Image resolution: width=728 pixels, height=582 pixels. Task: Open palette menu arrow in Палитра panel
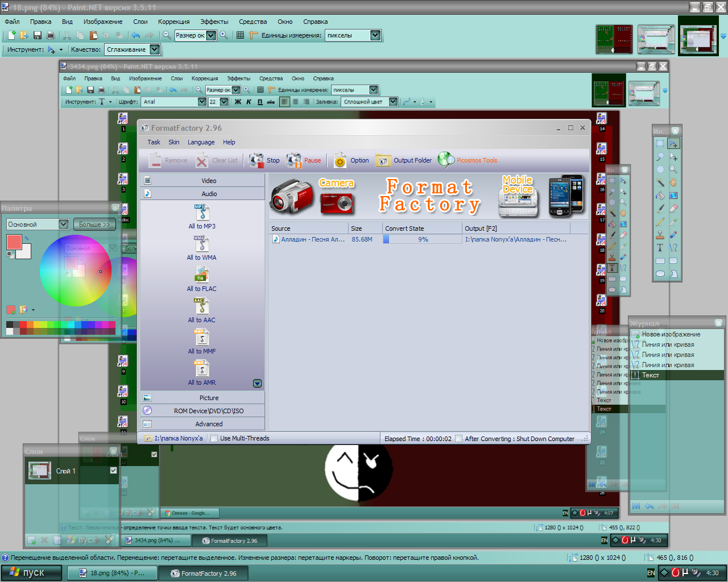[x=33, y=310]
